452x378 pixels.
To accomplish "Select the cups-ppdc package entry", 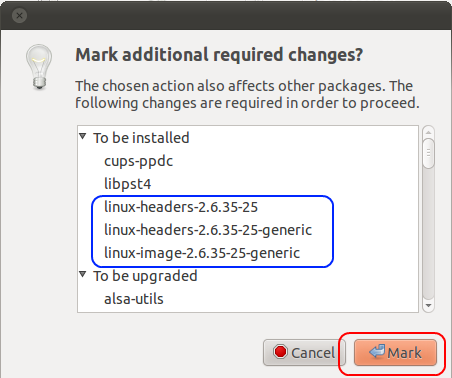I will (138, 161).
